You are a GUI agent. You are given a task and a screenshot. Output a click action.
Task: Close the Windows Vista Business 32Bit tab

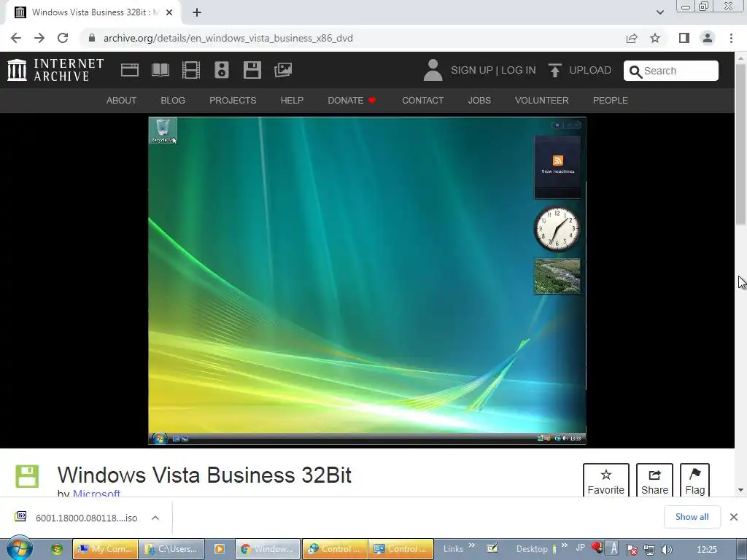pos(169,12)
